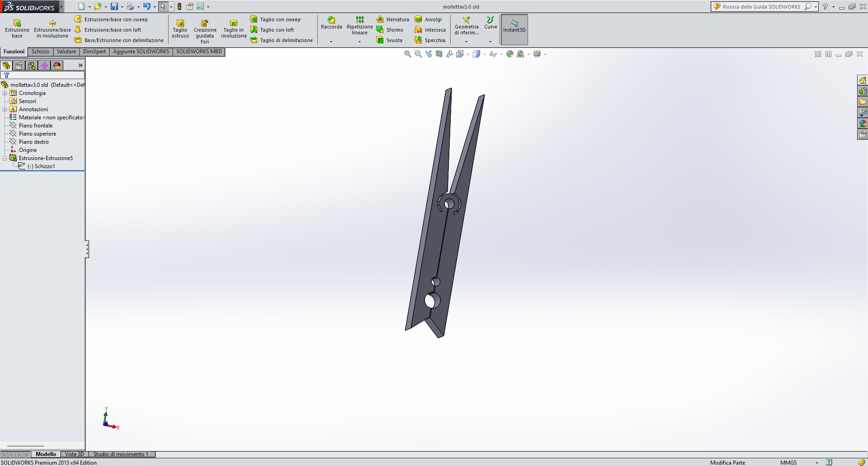The height and width of the screenshot is (466, 868).
Task: Collapse the Estrusione-Estrusione5 feature node
Action: coord(5,158)
